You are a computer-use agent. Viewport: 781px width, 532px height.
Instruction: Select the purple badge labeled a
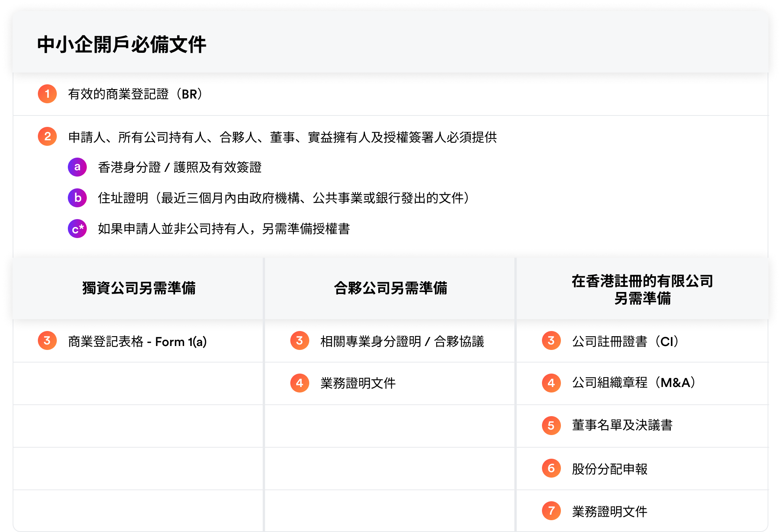78,167
